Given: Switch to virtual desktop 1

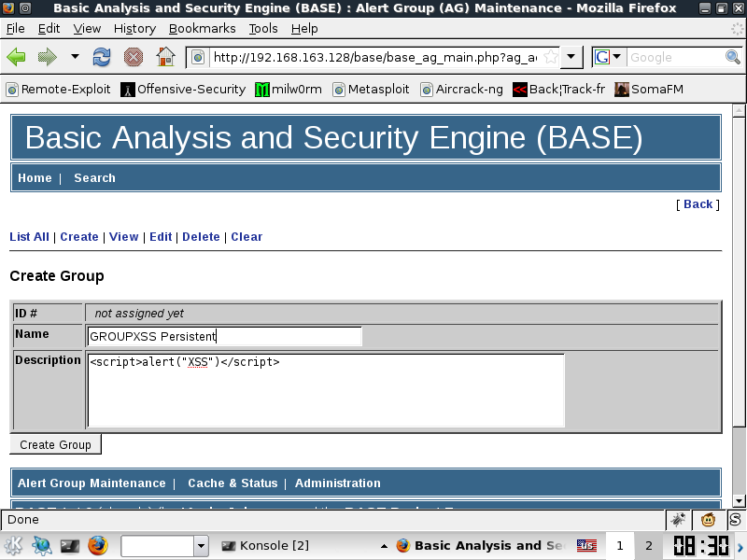Looking at the screenshot, I should (x=620, y=546).
